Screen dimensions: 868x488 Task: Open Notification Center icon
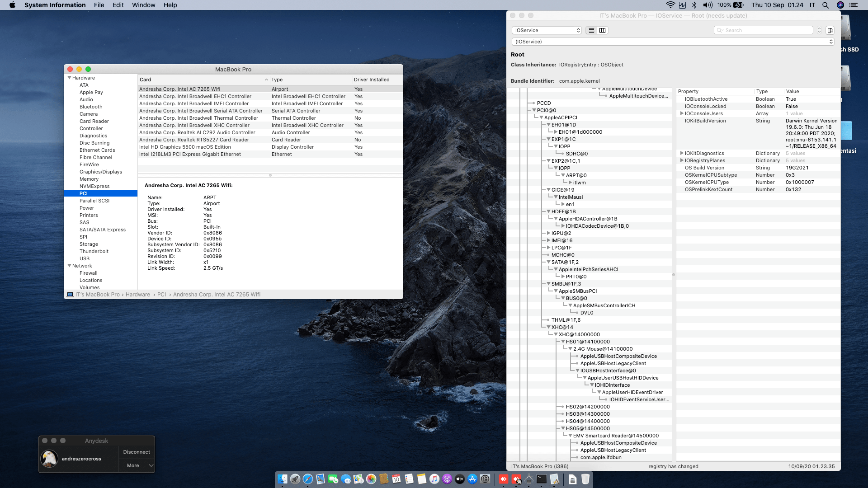click(854, 5)
